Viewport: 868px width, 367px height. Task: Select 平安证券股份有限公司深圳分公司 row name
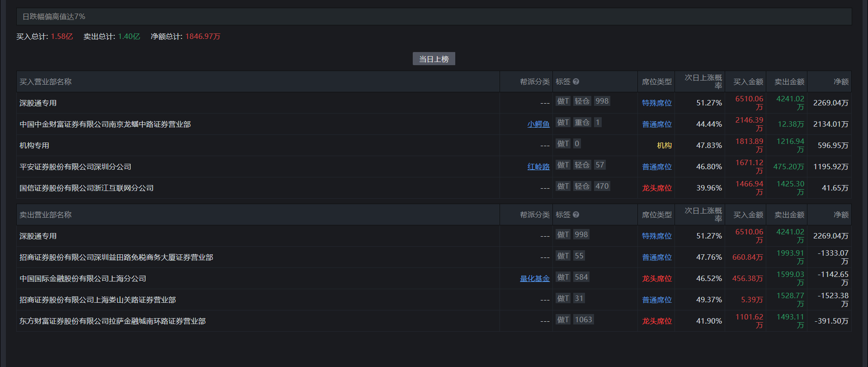point(75,167)
